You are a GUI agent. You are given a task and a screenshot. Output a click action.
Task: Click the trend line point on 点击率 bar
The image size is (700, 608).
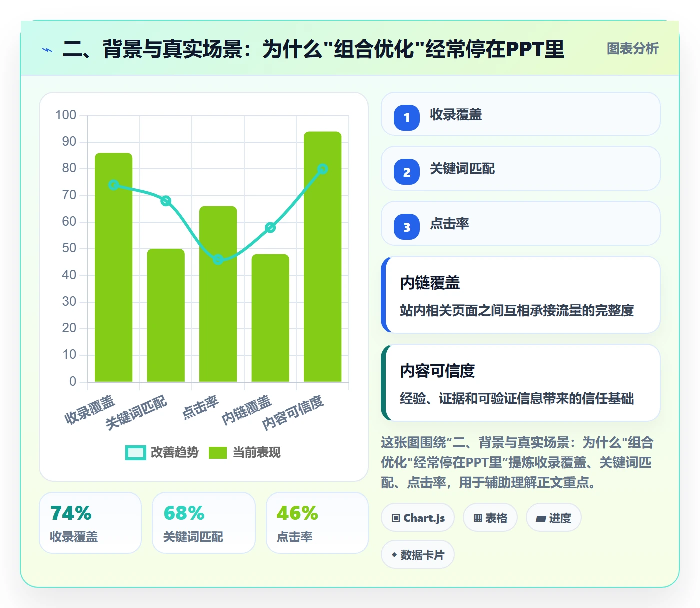[x=218, y=259]
